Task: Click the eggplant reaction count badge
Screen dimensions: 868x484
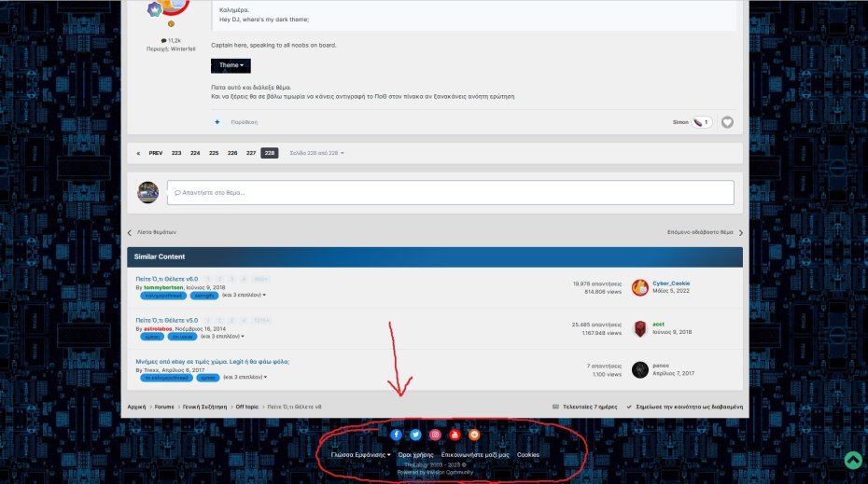Action: coord(701,122)
